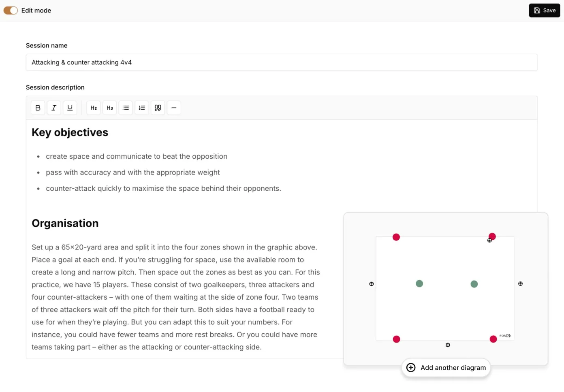Select the bottom-right red player marker
Image resolution: width=564 pixels, height=392 pixels.
coord(493,339)
